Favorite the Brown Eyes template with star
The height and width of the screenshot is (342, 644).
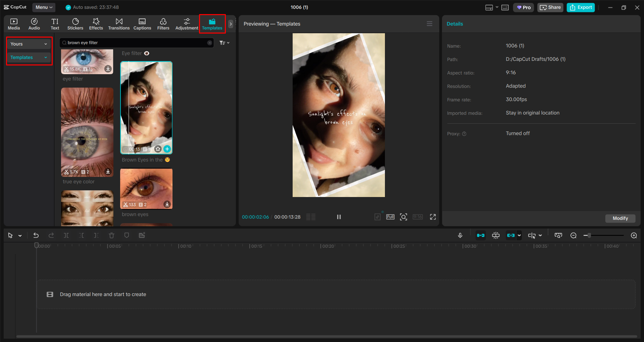click(158, 149)
